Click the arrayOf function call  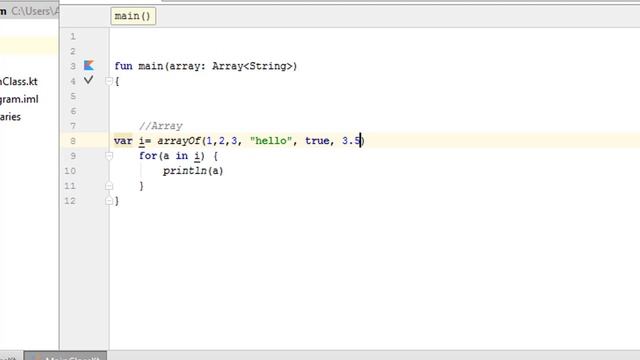[179, 141]
